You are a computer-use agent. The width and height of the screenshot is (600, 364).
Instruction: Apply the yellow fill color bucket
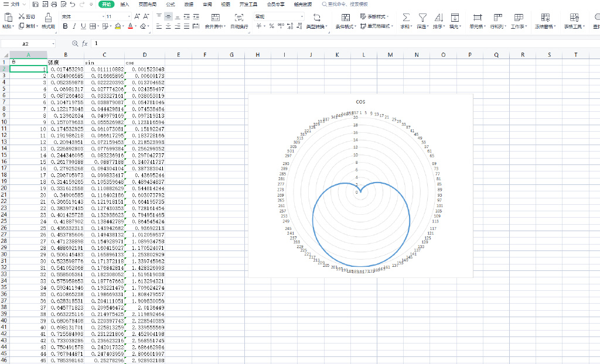point(118,26)
